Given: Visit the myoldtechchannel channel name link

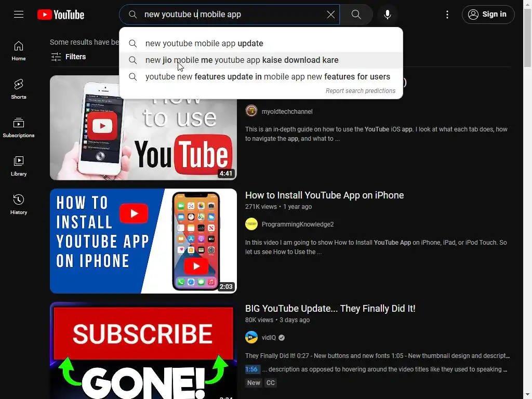Looking at the screenshot, I should click(287, 112).
